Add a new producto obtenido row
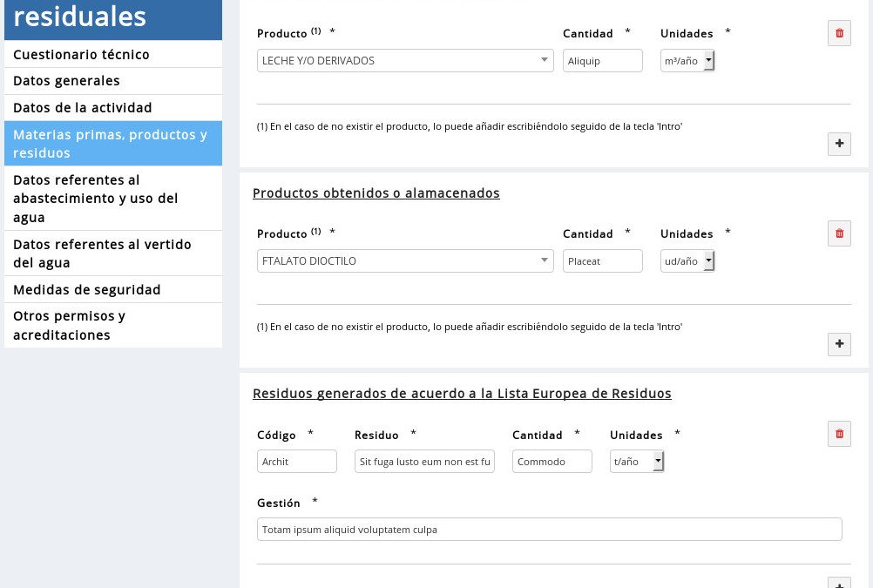 838,344
